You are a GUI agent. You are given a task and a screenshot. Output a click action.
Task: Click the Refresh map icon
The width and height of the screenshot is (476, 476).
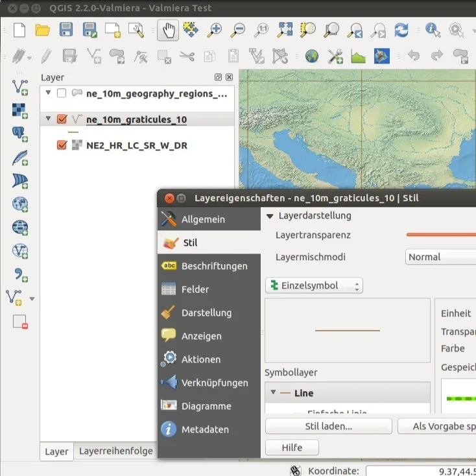[401, 30]
